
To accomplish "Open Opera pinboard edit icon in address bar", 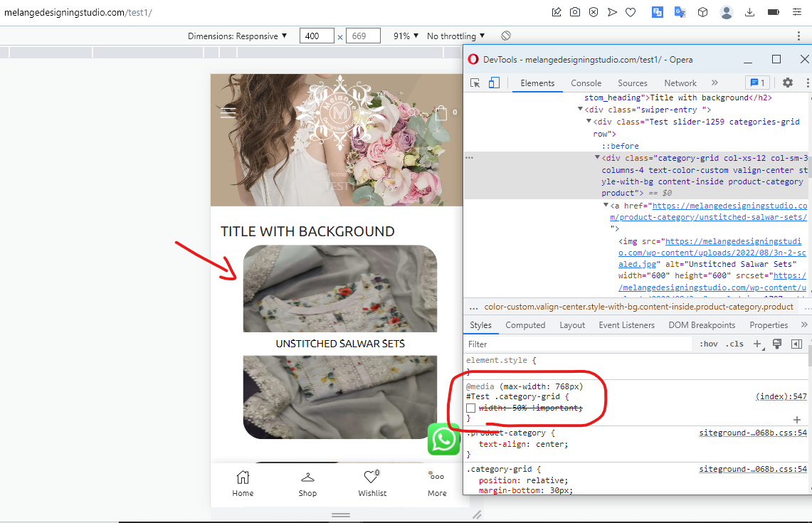I will point(557,12).
